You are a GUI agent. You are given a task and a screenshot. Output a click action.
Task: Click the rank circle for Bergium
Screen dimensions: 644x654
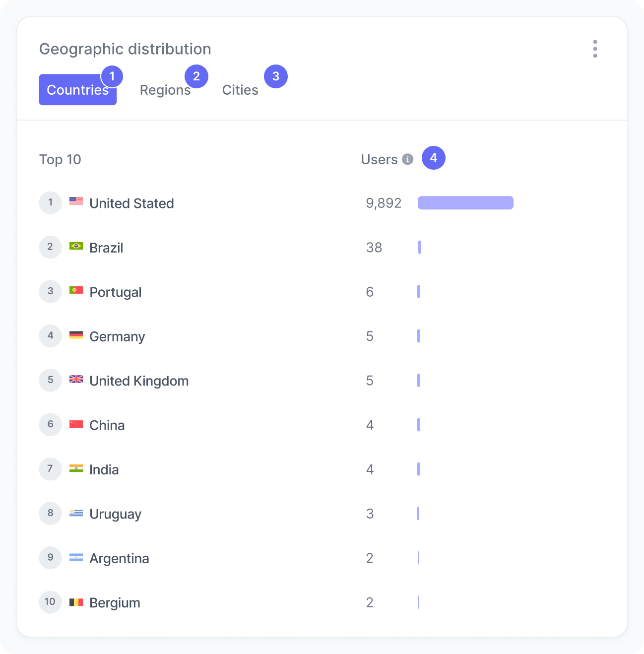[x=50, y=601]
